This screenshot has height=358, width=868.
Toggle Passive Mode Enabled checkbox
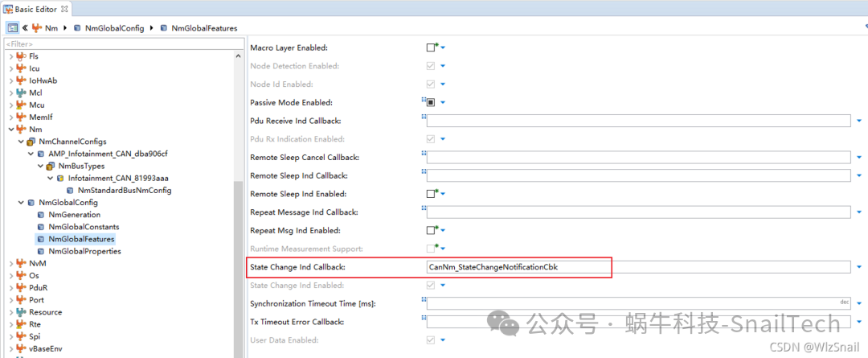pyautogui.click(x=431, y=102)
